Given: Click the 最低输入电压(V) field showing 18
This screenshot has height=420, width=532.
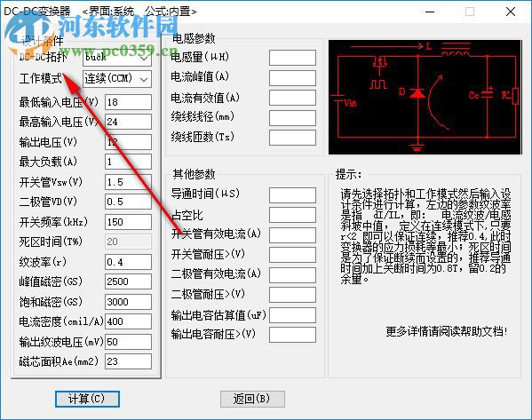Looking at the screenshot, I should coord(128,102).
